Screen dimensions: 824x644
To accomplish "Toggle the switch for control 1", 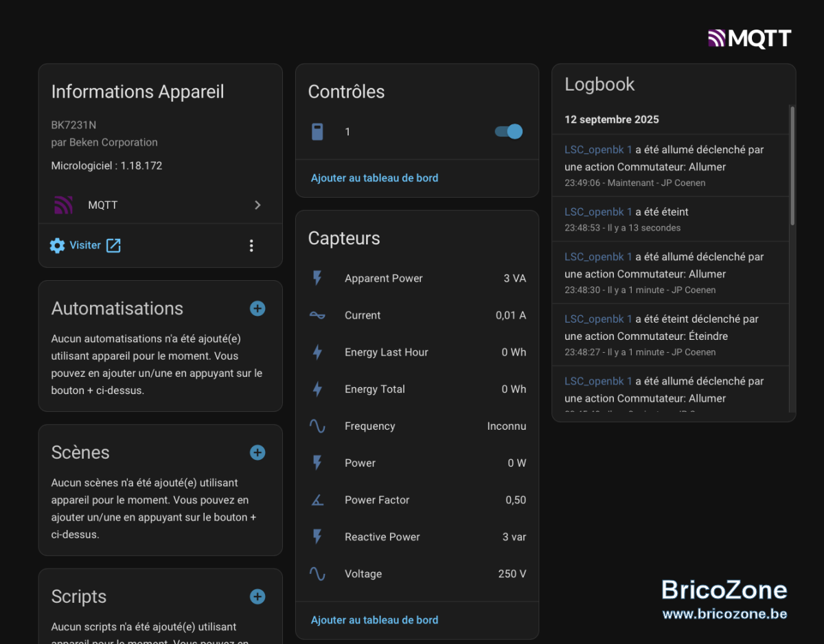I will tap(509, 131).
